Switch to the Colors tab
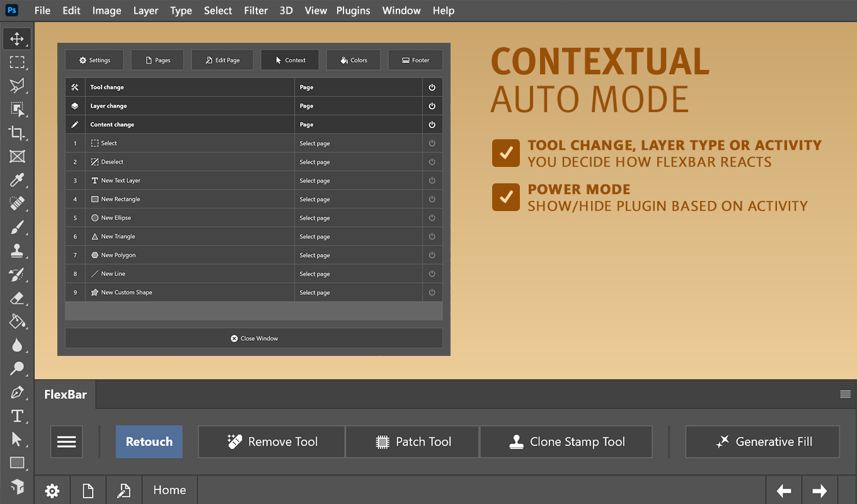The image size is (857, 504). pyautogui.click(x=354, y=60)
